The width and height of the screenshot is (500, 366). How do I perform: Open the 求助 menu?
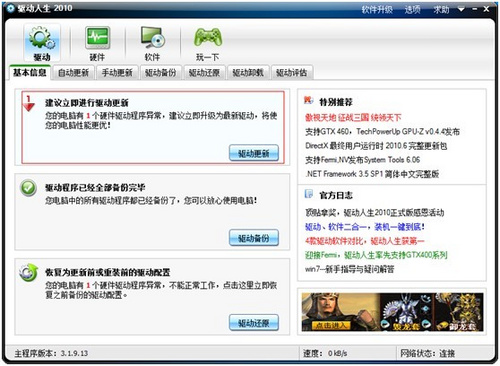click(441, 9)
